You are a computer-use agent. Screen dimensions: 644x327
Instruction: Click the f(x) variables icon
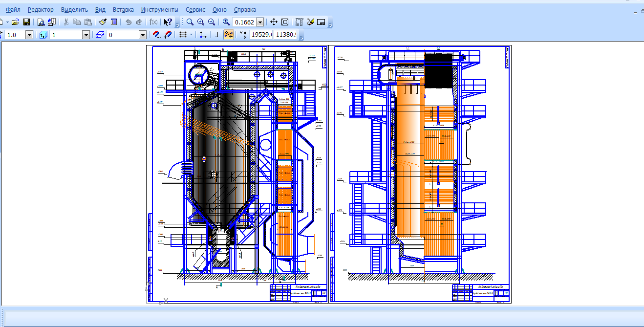[x=153, y=22]
